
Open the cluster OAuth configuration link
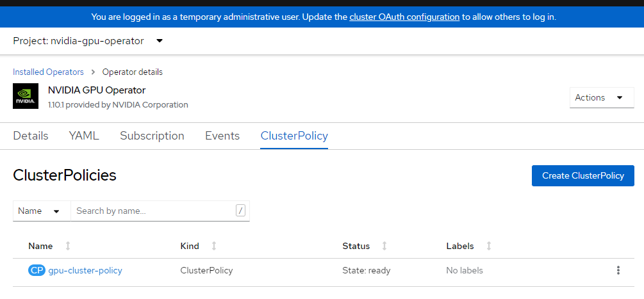tap(404, 17)
